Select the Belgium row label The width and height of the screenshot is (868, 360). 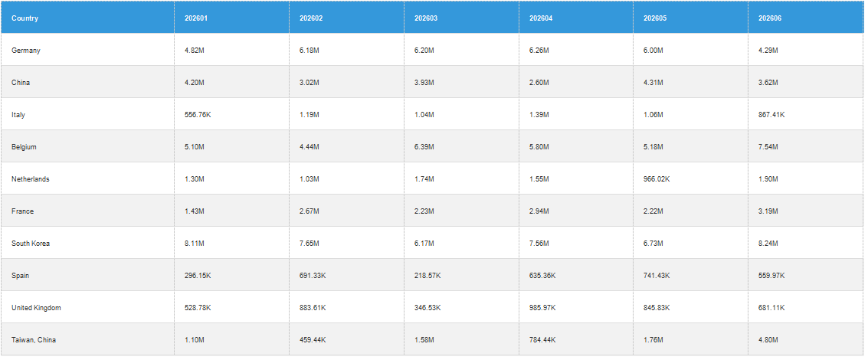tap(24, 147)
